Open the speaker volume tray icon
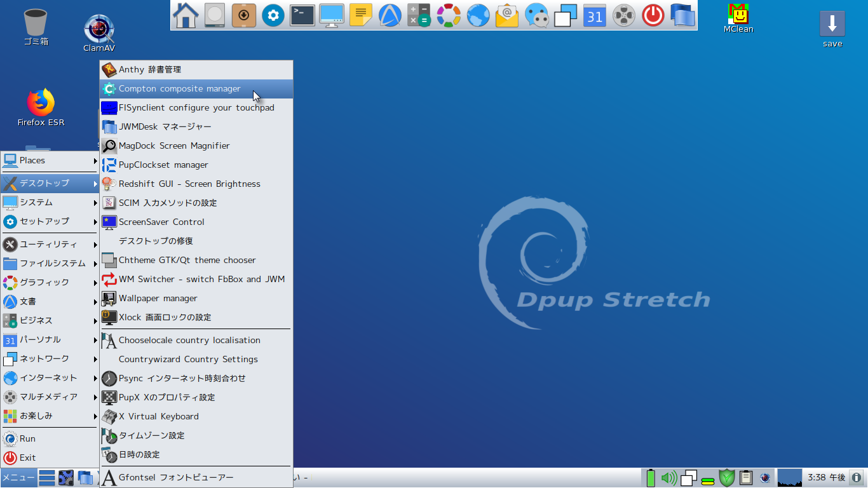Screen dimensions: 868x488 669,478
